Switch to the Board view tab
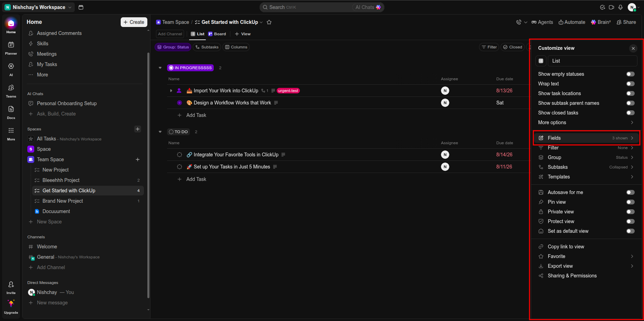 217,34
